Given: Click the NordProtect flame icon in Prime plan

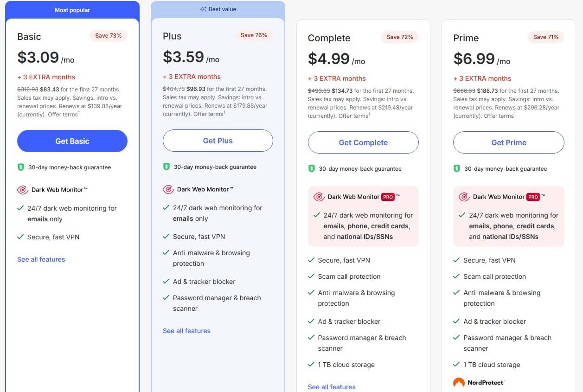Looking at the screenshot, I should (x=459, y=382).
